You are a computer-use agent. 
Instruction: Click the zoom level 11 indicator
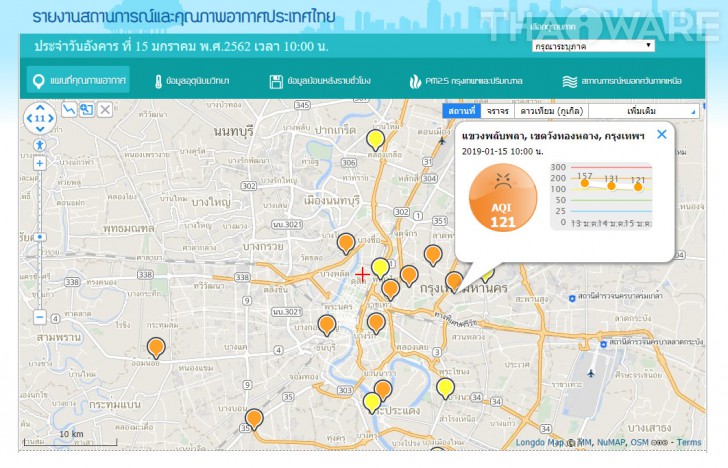click(40, 118)
